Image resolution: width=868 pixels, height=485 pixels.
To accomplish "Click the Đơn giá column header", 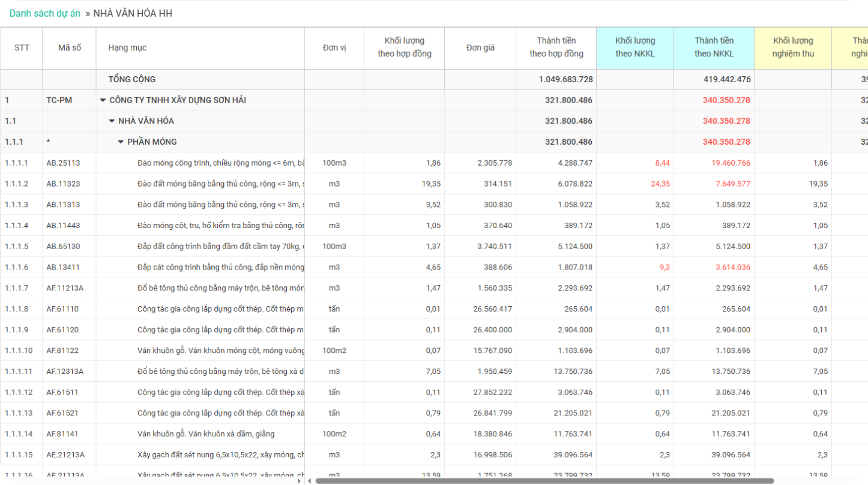I will click(480, 47).
